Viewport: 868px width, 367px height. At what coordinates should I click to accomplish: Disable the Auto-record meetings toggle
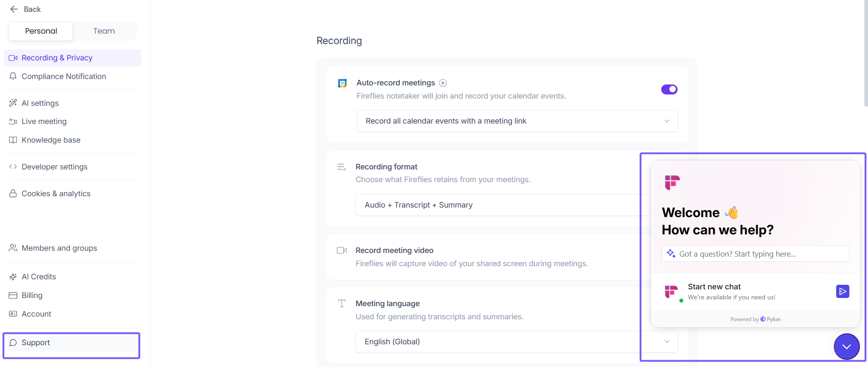tap(669, 89)
